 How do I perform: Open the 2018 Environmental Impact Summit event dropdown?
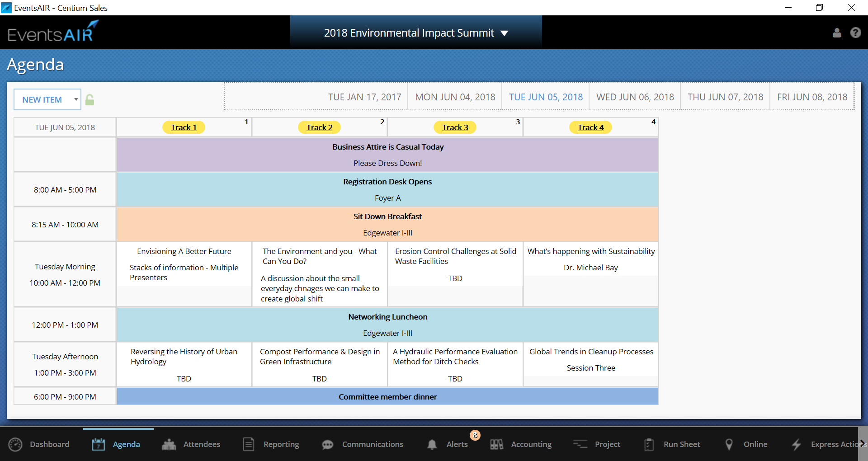point(416,33)
